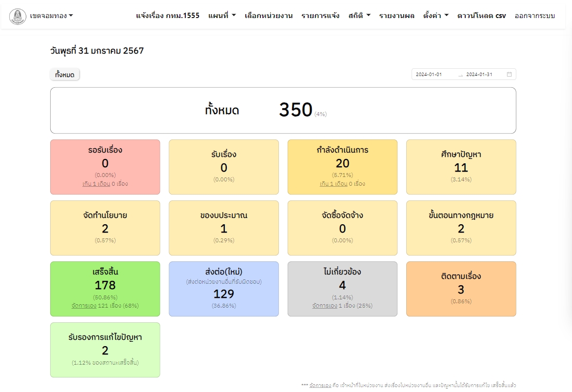
Task: Open the calendar icon in date range
Action: (x=509, y=75)
